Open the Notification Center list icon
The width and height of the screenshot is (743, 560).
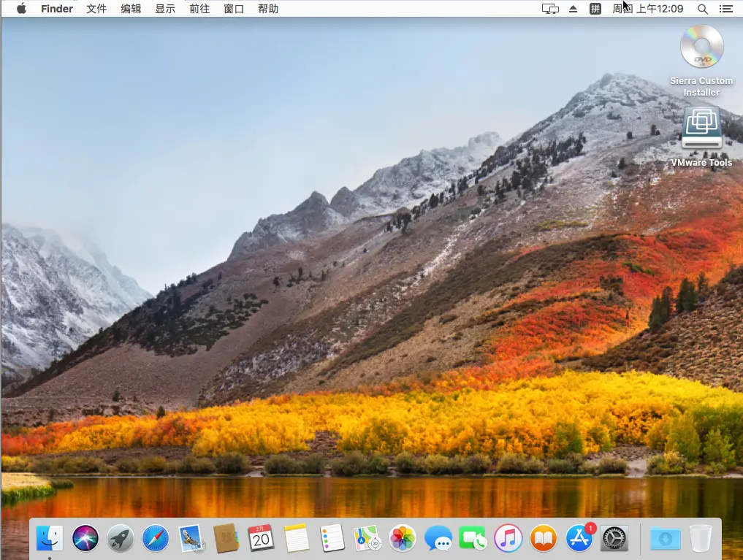pyautogui.click(x=725, y=9)
